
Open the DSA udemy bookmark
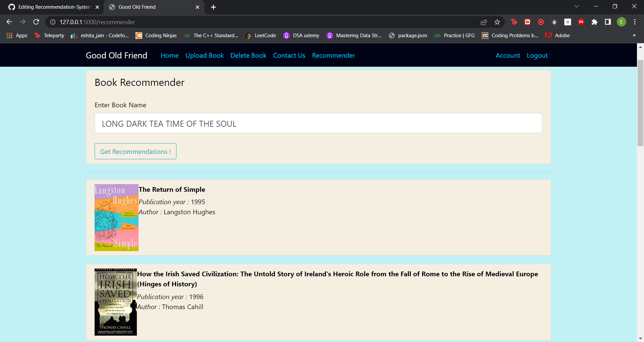coord(301,36)
